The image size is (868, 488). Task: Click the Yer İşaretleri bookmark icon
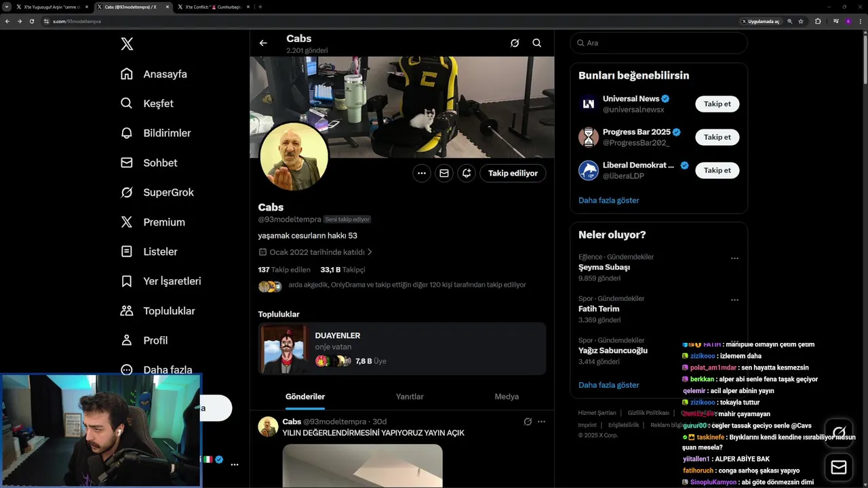[127, 281]
